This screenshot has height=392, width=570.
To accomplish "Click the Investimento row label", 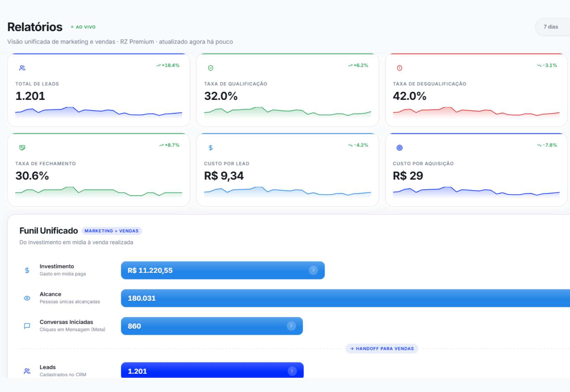I will (57, 266).
